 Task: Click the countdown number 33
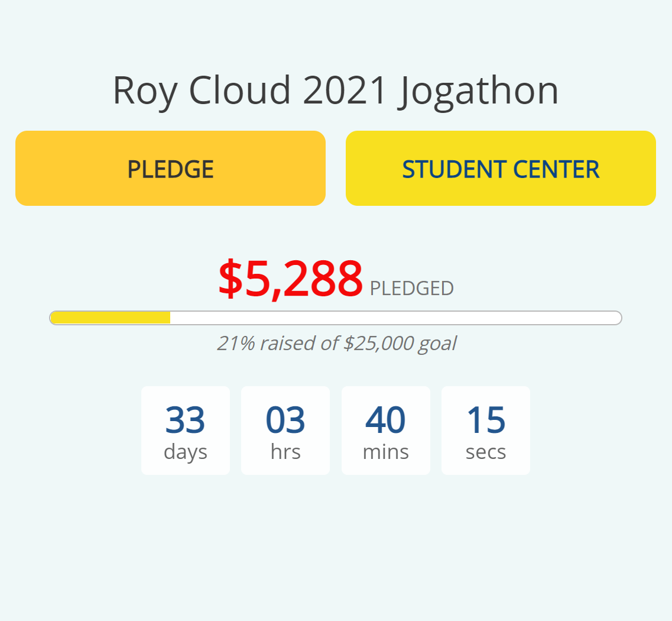[185, 420]
